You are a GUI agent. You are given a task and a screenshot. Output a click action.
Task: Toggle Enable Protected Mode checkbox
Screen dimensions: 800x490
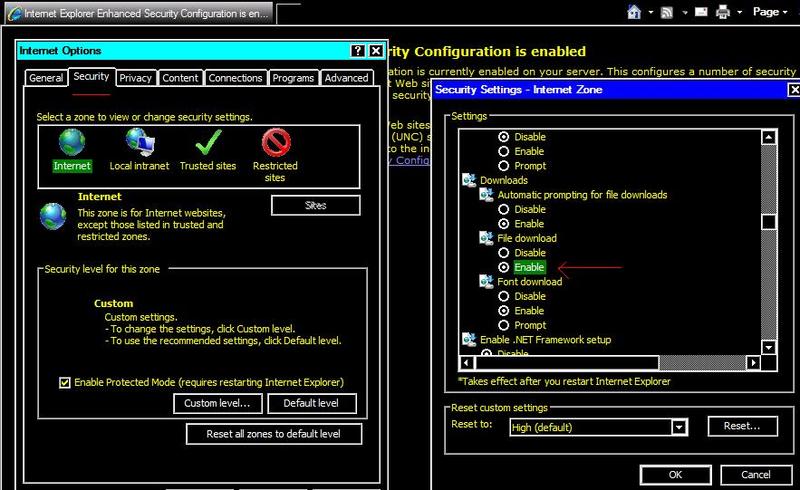click(65, 382)
